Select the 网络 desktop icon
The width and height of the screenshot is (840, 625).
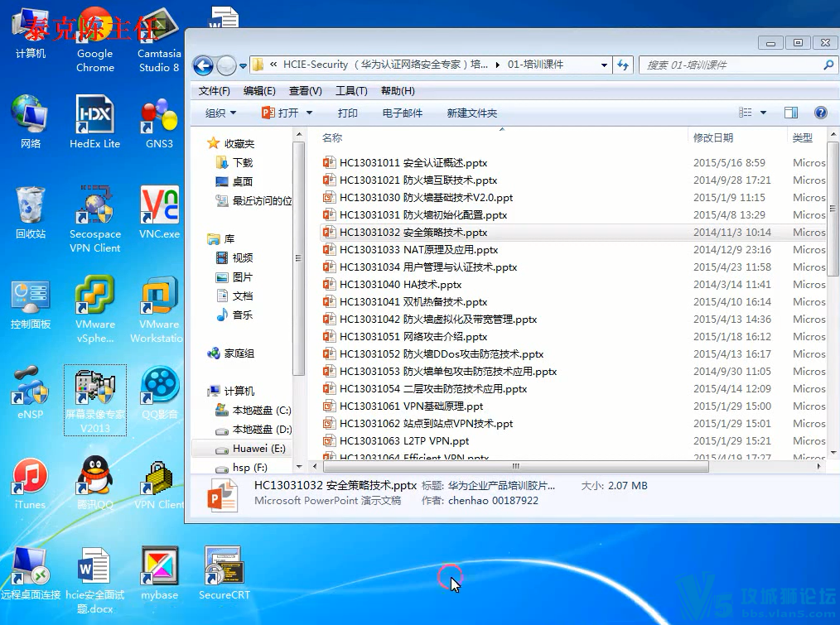pyautogui.click(x=31, y=123)
